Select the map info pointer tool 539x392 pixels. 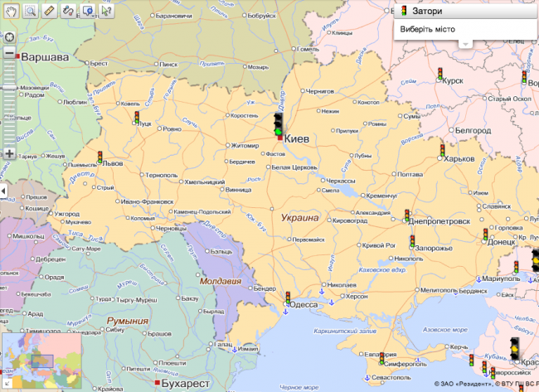click(105, 10)
